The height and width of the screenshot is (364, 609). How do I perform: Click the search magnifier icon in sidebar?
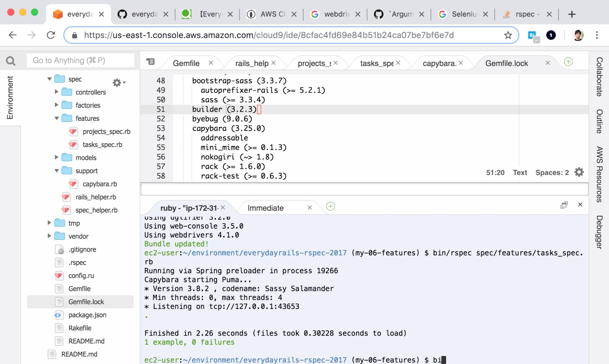pos(11,61)
